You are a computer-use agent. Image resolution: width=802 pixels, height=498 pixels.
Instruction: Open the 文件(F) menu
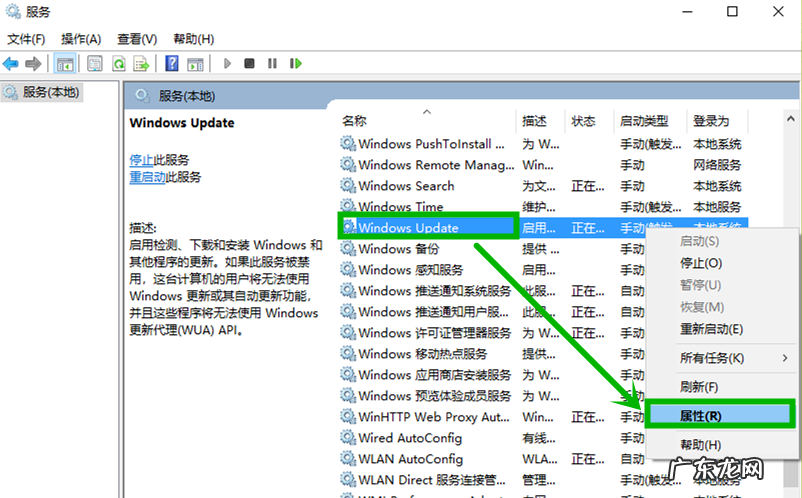(26, 39)
